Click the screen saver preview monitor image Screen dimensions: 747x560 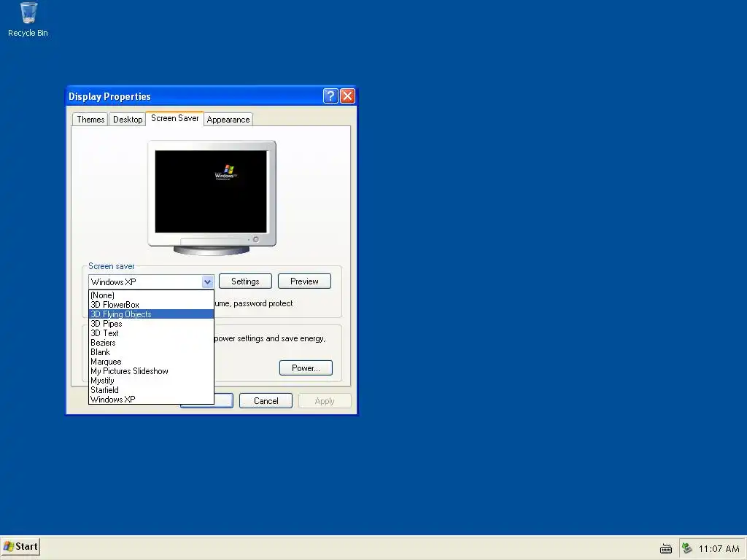tap(212, 197)
